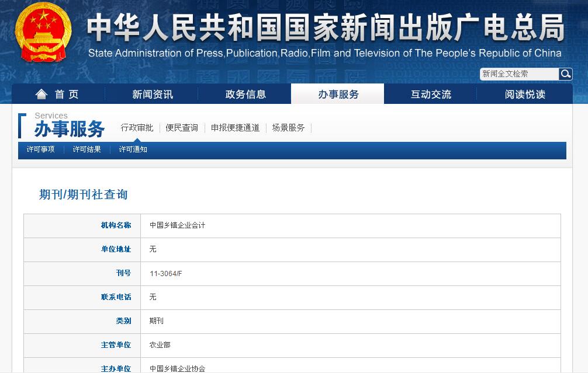The width and height of the screenshot is (588, 373).
Task: Go to the 互动交流 tab
Action: click(x=431, y=94)
